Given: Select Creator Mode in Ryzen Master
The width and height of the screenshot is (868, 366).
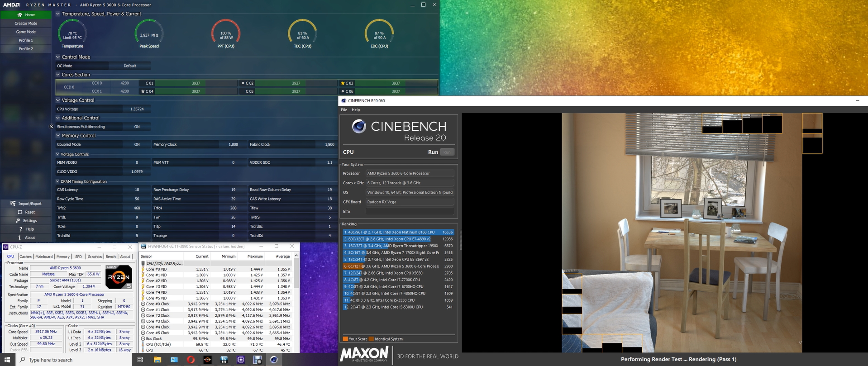Looking at the screenshot, I should pos(26,24).
